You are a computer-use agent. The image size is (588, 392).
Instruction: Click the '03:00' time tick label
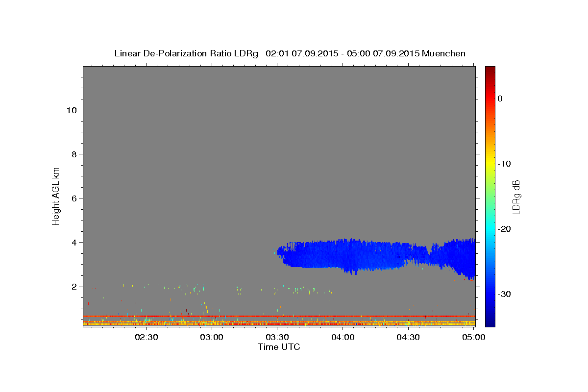pyautogui.click(x=212, y=337)
